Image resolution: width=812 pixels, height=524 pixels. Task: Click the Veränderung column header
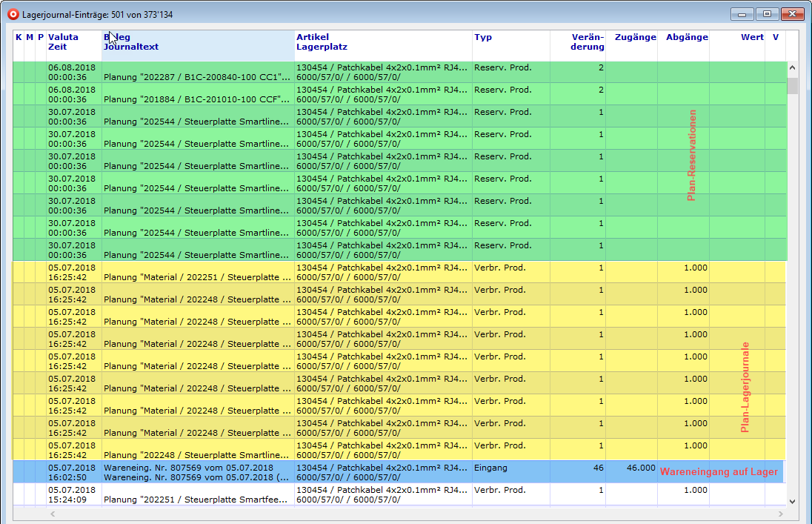[x=578, y=42]
